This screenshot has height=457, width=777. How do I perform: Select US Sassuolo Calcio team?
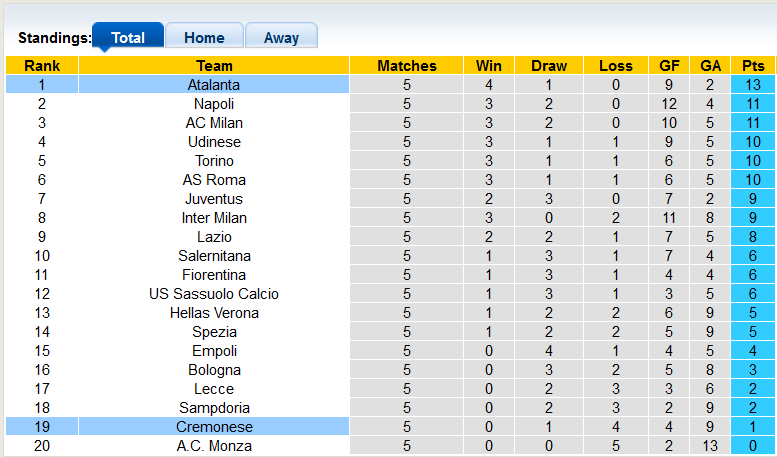tap(214, 294)
